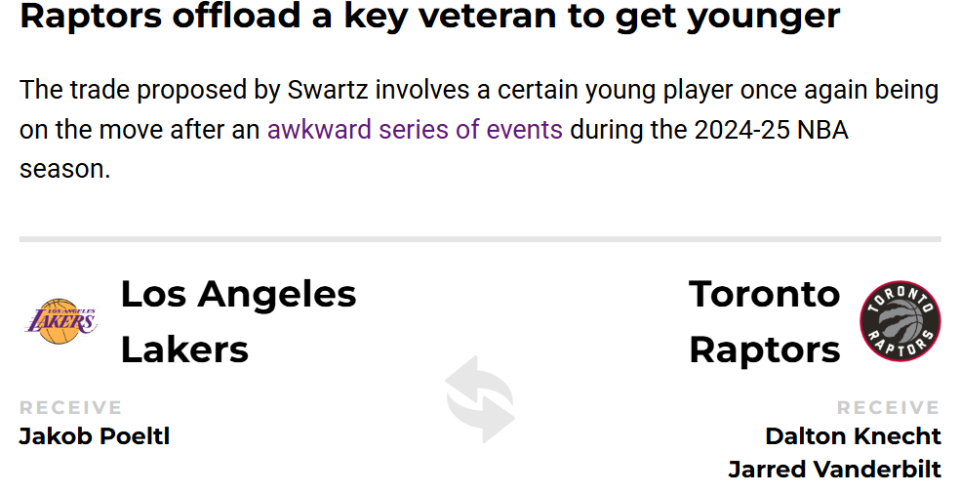Click the '2024-25 NBA' text in paragraph

tap(771, 130)
